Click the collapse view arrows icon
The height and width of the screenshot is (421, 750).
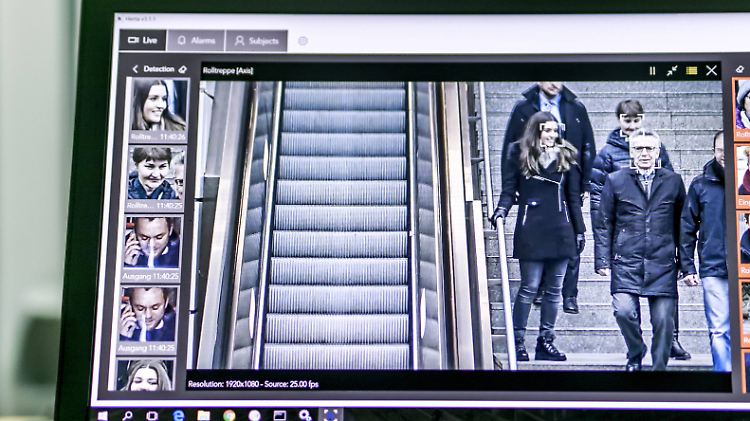tap(672, 71)
